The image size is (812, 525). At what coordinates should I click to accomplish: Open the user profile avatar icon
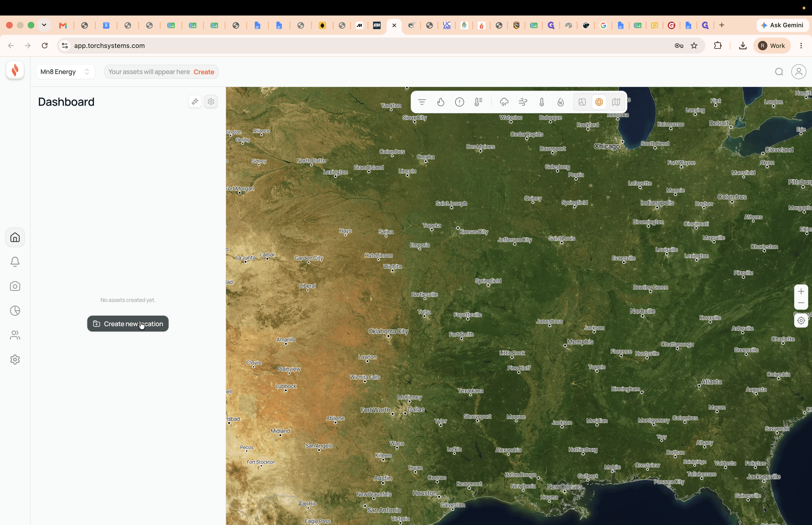pos(799,72)
